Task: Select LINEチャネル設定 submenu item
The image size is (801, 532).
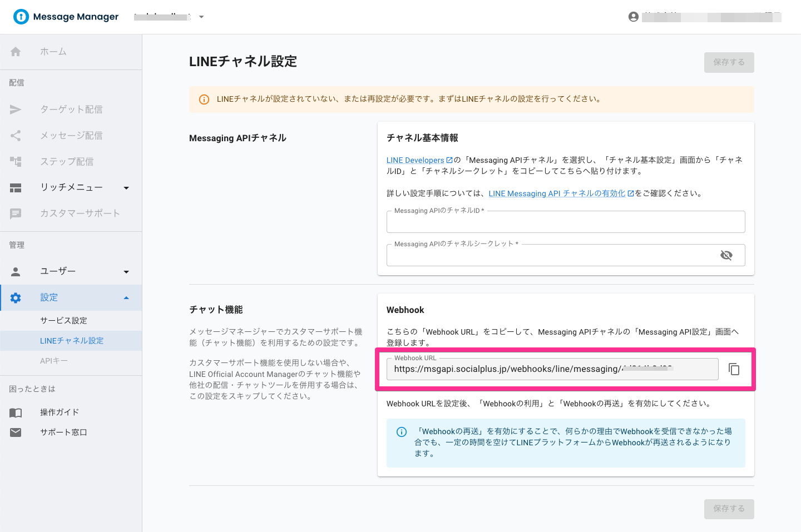Action: click(71, 341)
